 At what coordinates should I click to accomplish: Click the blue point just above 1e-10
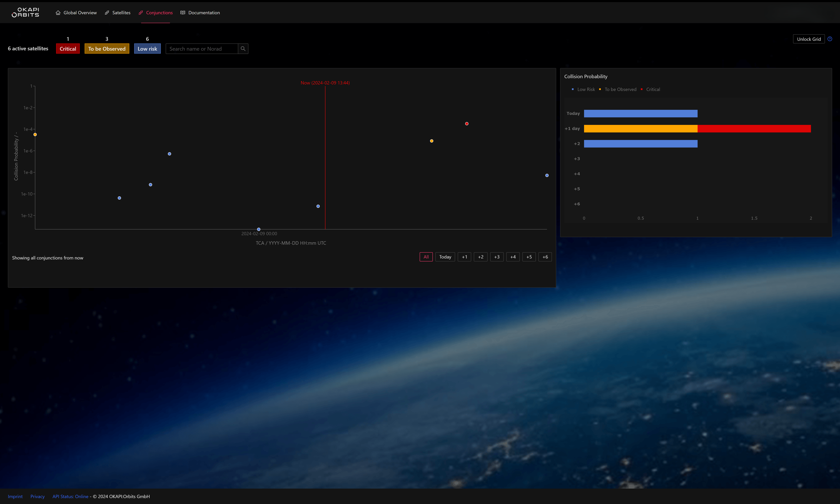point(151,185)
